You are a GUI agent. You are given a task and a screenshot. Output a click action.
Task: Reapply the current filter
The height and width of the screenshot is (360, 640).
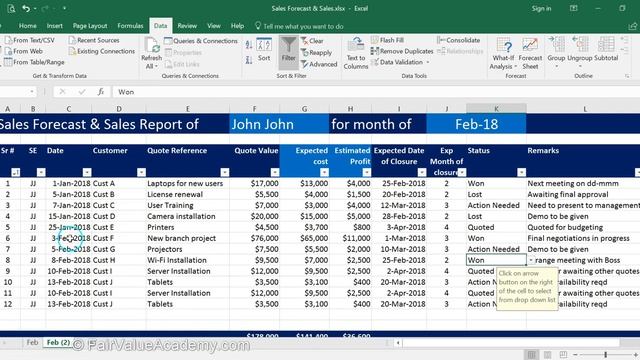[x=316, y=53]
